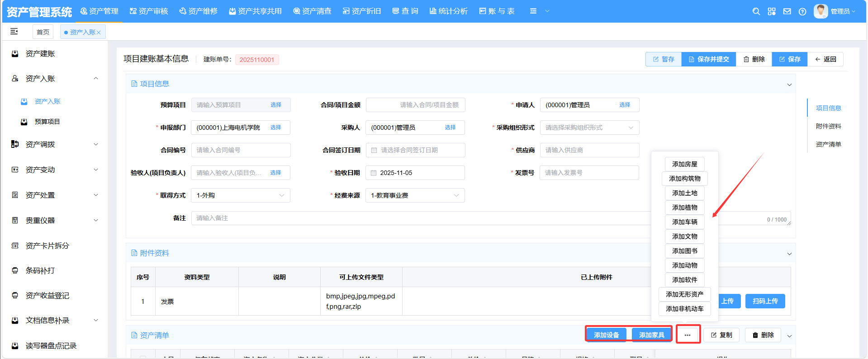Click the 添加设备 button
This screenshot has height=359, width=868.
[x=606, y=335]
